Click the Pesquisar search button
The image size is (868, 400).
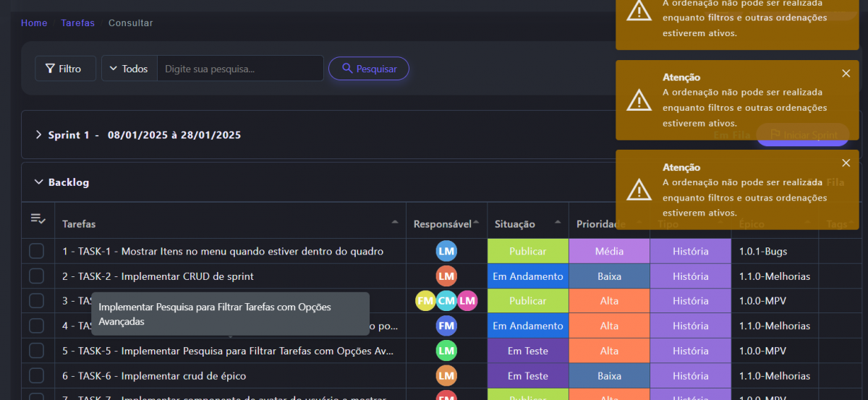[369, 69]
